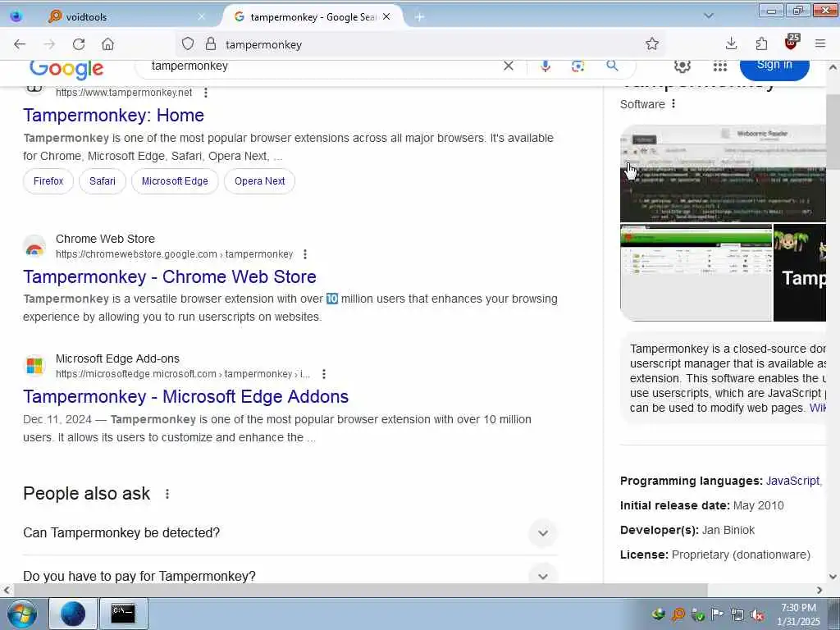This screenshot has height=630, width=840.
Task: Open Google quick settings gear
Action: [682, 66]
